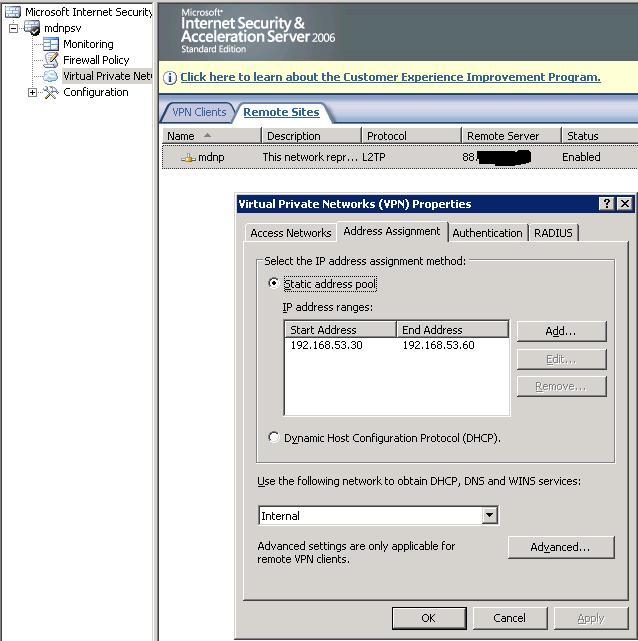This screenshot has width=638, height=641.
Task: Click 'This network repr...' description cell
Action: pos(310,157)
